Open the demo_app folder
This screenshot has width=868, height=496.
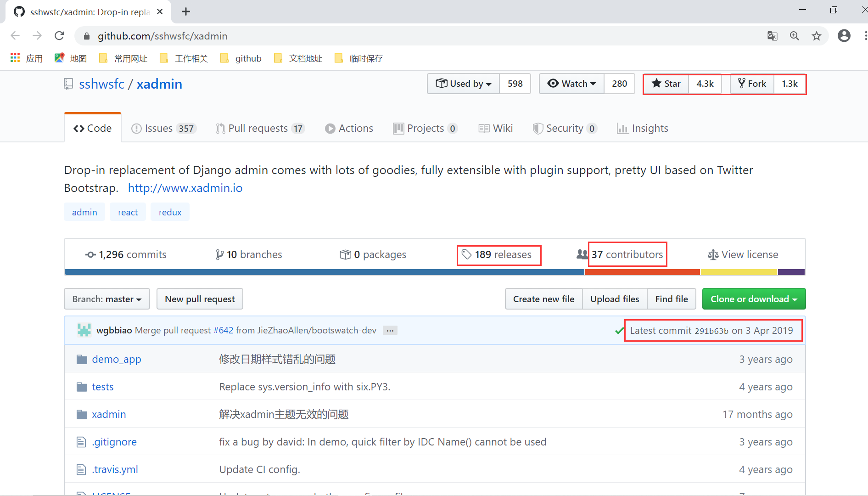click(117, 359)
